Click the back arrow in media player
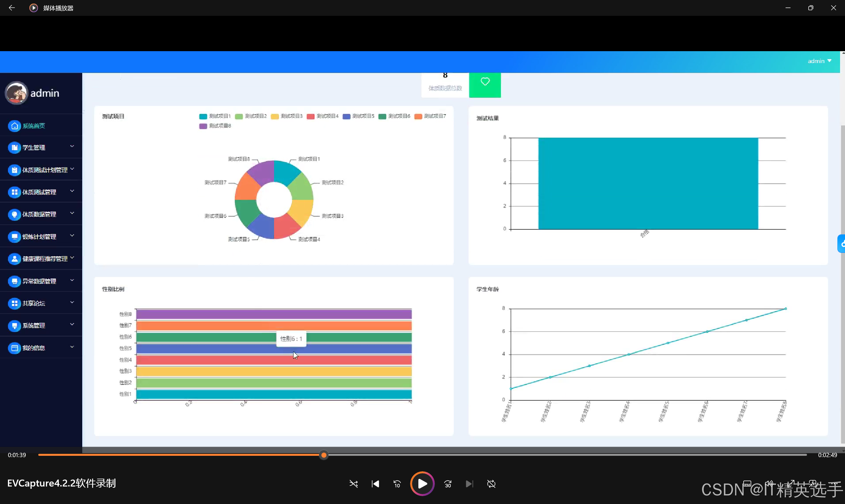Screen dimensions: 845x504 tap(12, 8)
